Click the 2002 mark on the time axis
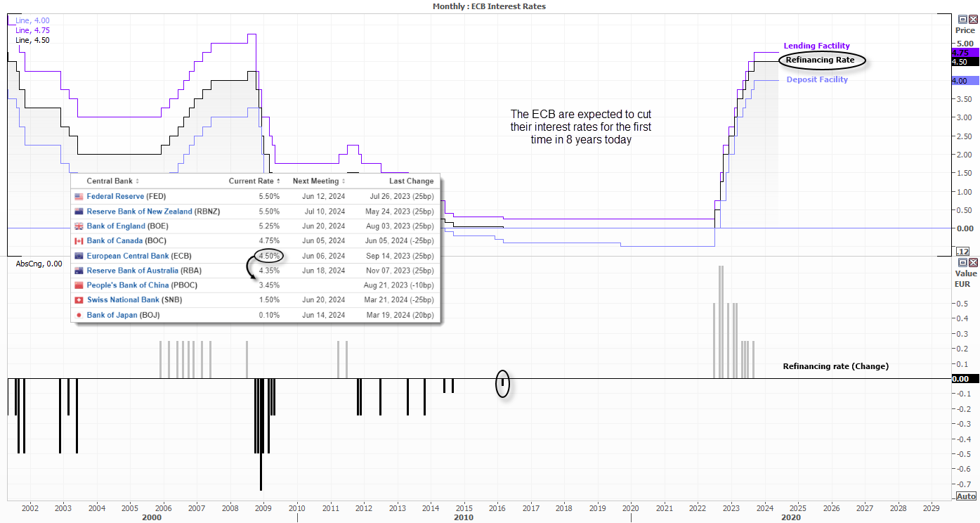The width and height of the screenshot is (980, 523). (x=30, y=507)
